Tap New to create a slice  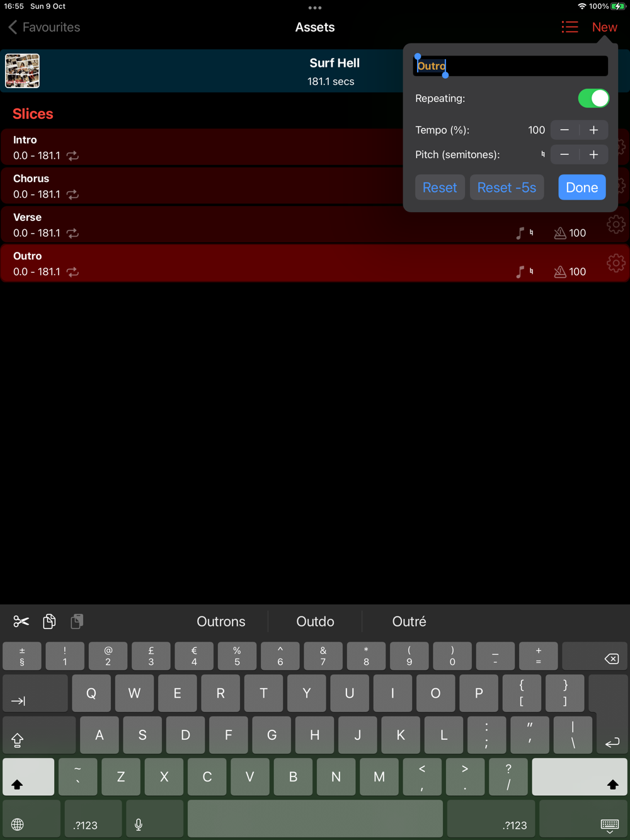pyautogui.click(x=604, y=27)
